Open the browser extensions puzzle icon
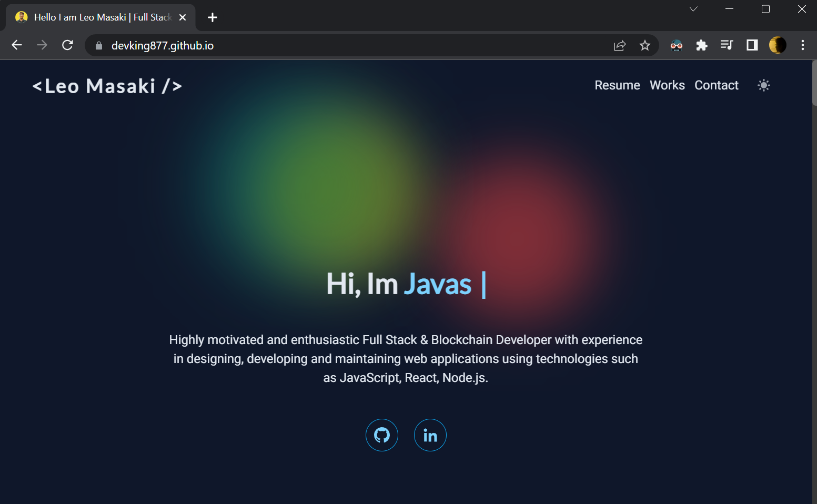The width and height of the screenshot is (817, 504). pyautogui.click(x=701, y=45)
